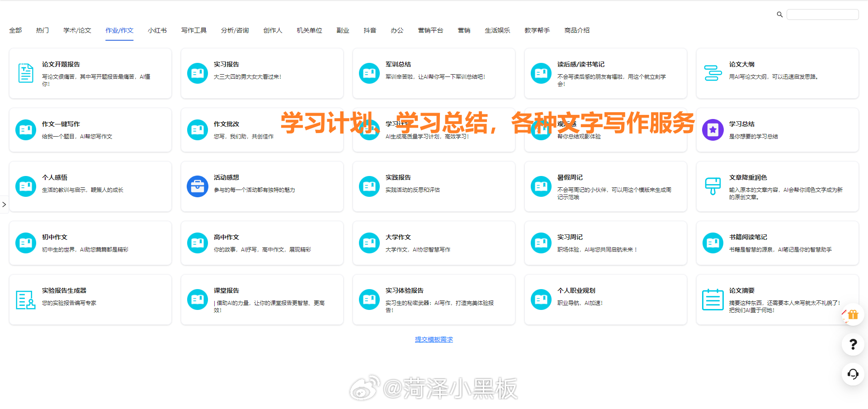This screenshot has height=409, width=868.
Task: Click the 实践报告 card icon
Action: pyautogui.click(x=369, y=186)
